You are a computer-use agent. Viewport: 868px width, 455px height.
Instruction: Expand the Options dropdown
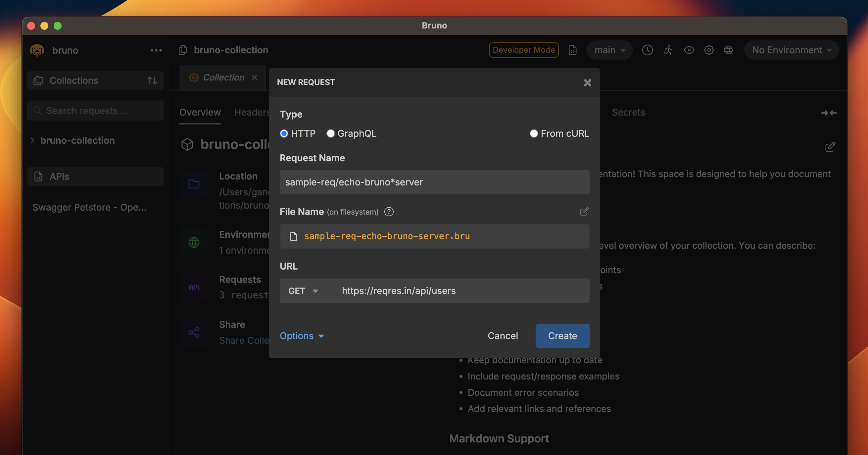coord(302,336)
